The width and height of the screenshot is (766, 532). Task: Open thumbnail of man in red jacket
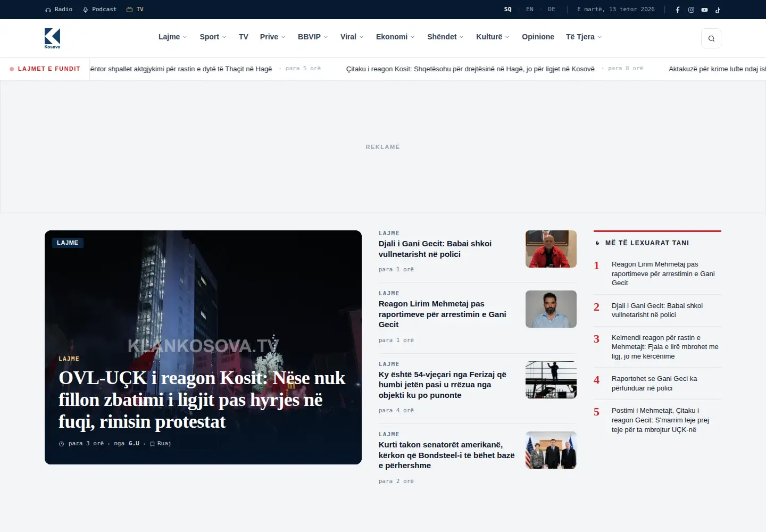[x=551, y=249]
